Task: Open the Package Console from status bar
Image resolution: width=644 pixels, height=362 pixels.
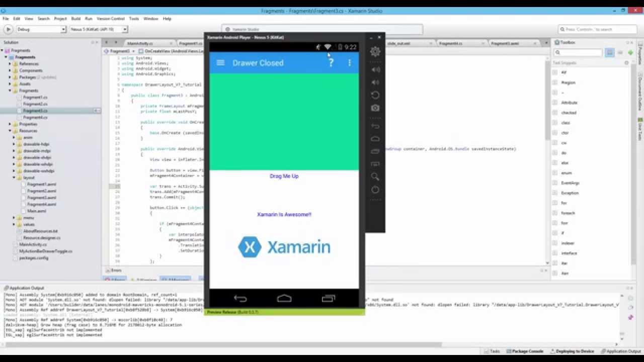Action: (525, 351)
